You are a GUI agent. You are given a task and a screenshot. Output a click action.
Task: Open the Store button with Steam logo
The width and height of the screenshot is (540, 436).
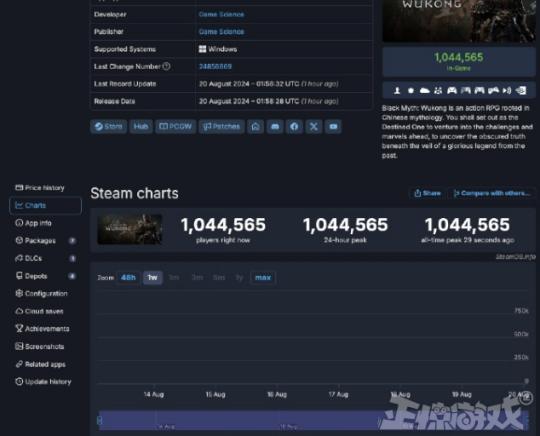[x=108, y=126]
